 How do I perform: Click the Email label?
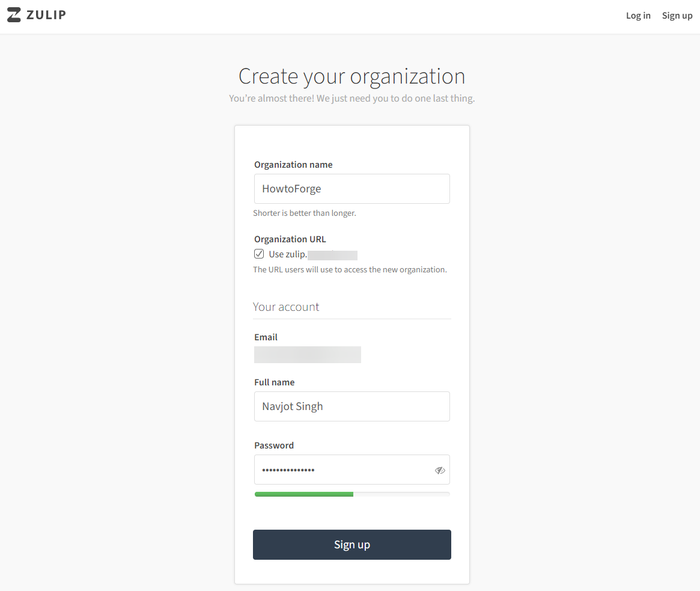pyautogui.click(x=266, y=337)
